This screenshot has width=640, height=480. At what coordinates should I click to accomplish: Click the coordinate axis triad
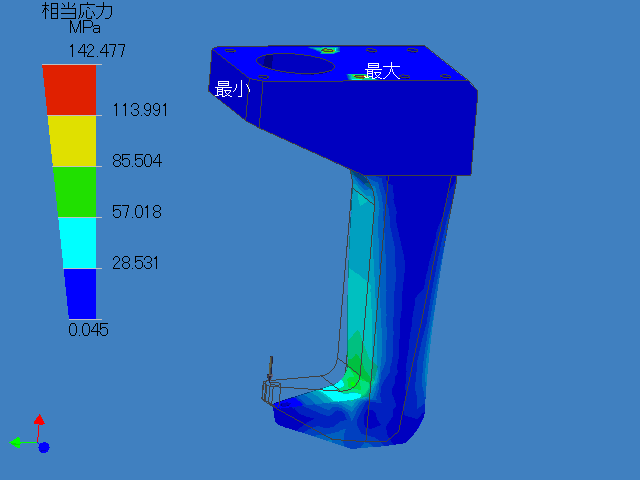click(x=29, y=434)
